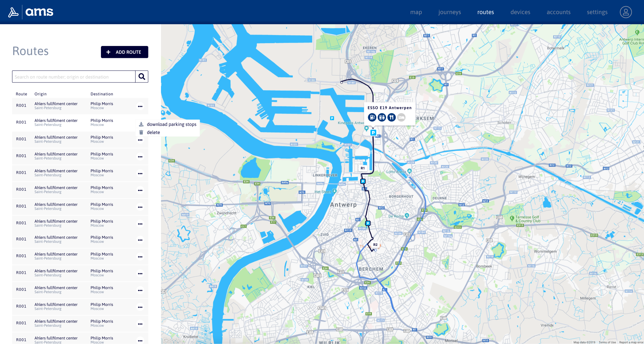Click the restroom icon in ESSO popup

coord(382,117)
